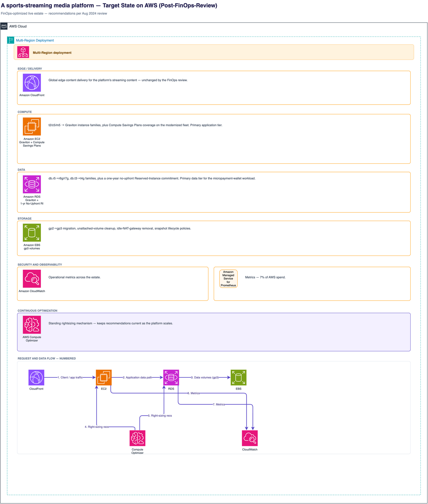
Task: Click the RDS icon in the flow diagram
Action: 171,377
